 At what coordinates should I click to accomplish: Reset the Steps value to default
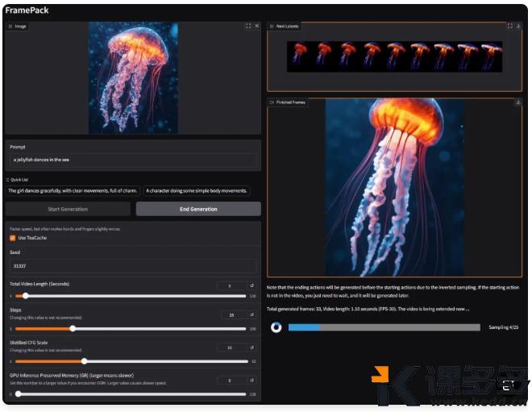252,315
